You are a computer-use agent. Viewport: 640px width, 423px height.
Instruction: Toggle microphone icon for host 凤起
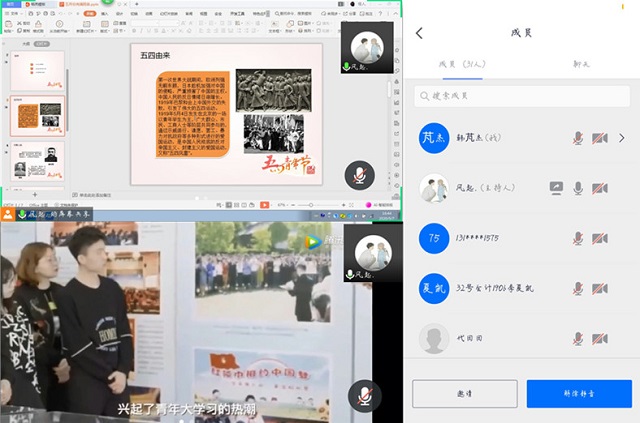[578, 188]
